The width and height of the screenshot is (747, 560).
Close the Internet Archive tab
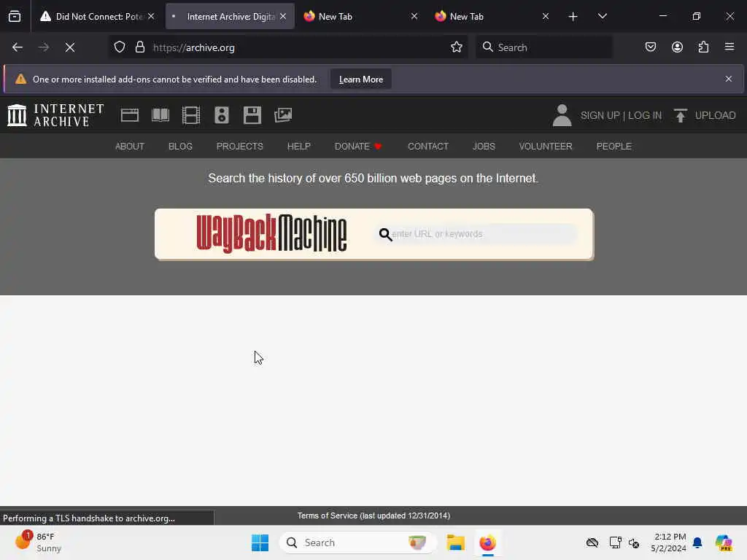tap(283, 16)
